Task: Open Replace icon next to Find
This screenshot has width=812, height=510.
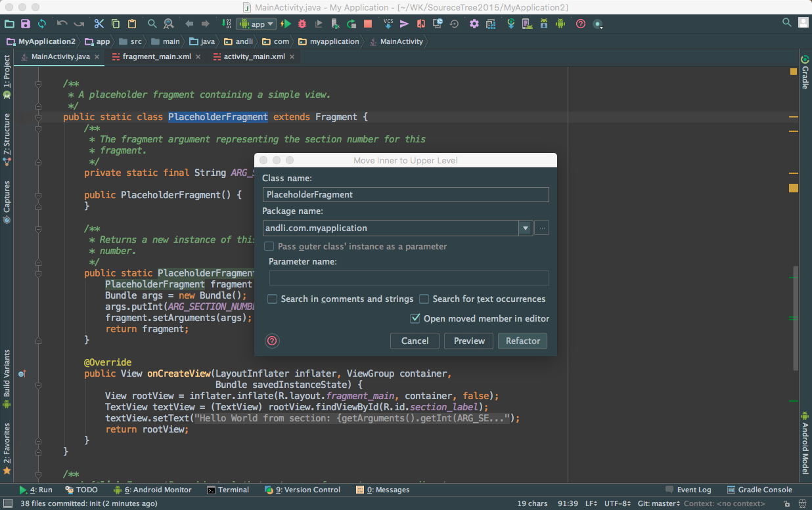Action: pos(169,24)
